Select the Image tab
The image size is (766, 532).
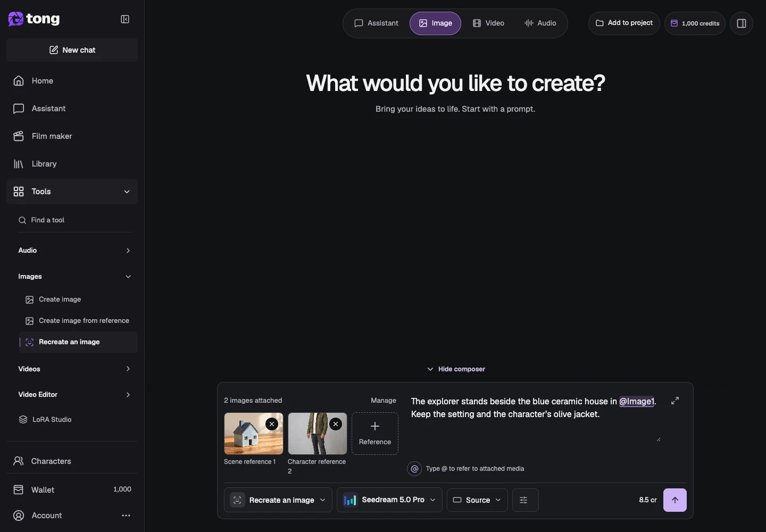coord(435,23)
